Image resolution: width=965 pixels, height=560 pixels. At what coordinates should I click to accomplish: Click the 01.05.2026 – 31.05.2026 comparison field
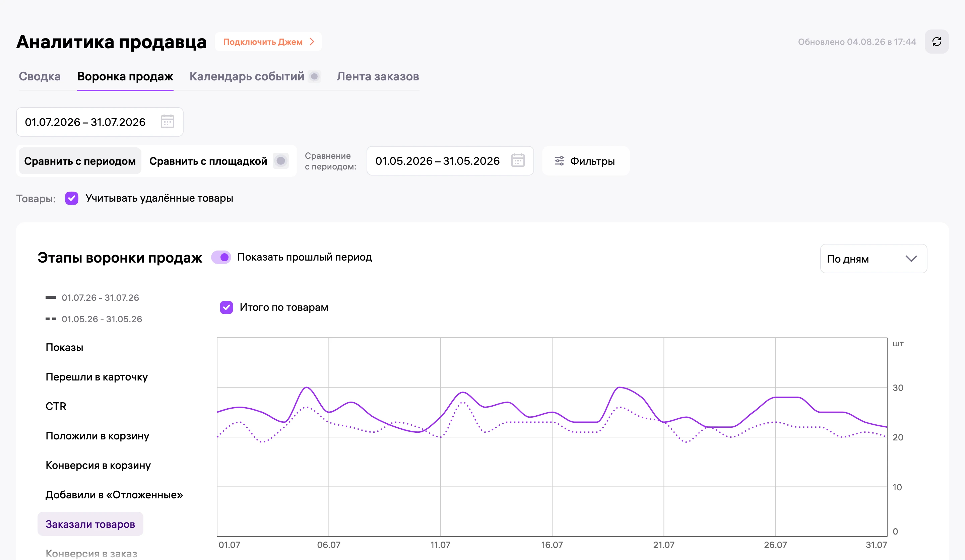450,161
